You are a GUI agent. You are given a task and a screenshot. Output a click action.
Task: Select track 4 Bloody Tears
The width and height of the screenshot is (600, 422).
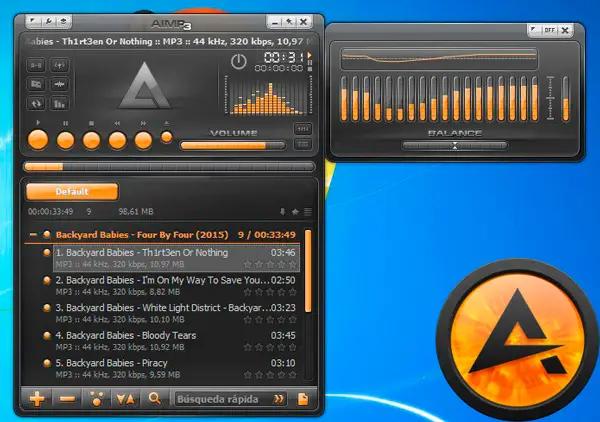pos(176,341)
